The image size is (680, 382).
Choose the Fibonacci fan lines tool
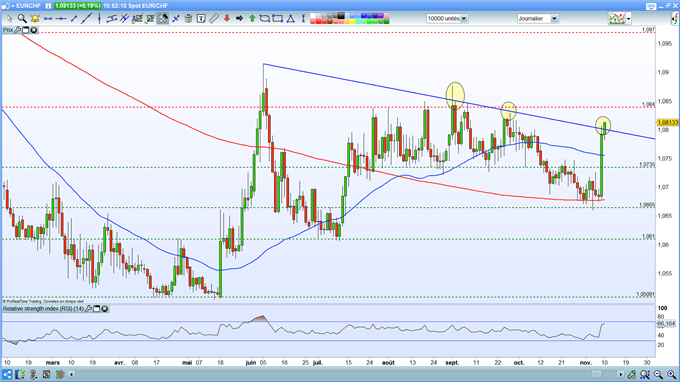click(x=124, y=18)
